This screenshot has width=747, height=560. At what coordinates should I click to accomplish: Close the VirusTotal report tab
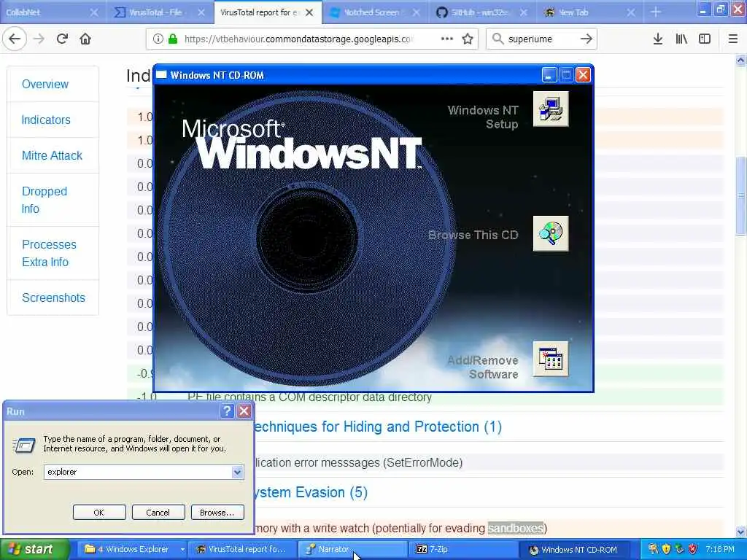point(309,12)
